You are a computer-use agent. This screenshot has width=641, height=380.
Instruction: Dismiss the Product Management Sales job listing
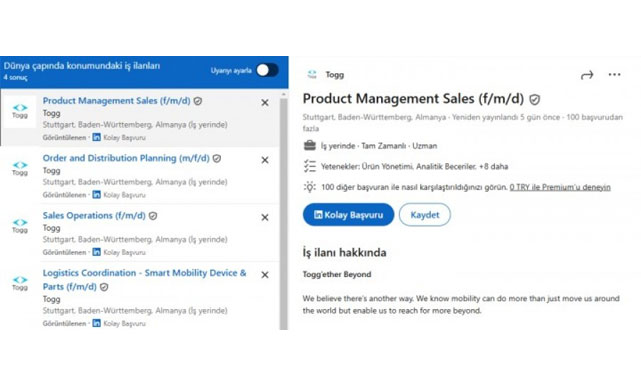[x=265, y=103]
